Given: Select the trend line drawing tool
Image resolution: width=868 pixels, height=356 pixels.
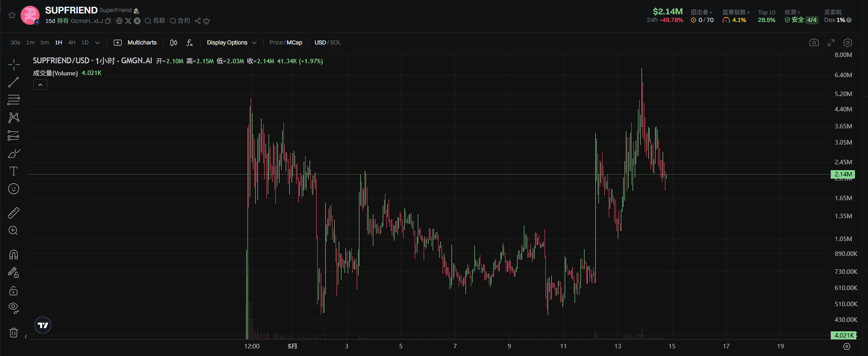Looking at the screenshot, I should [14, 82].
